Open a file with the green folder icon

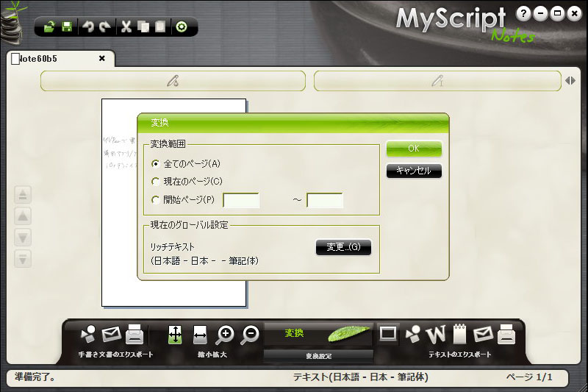tap(49, 27)
